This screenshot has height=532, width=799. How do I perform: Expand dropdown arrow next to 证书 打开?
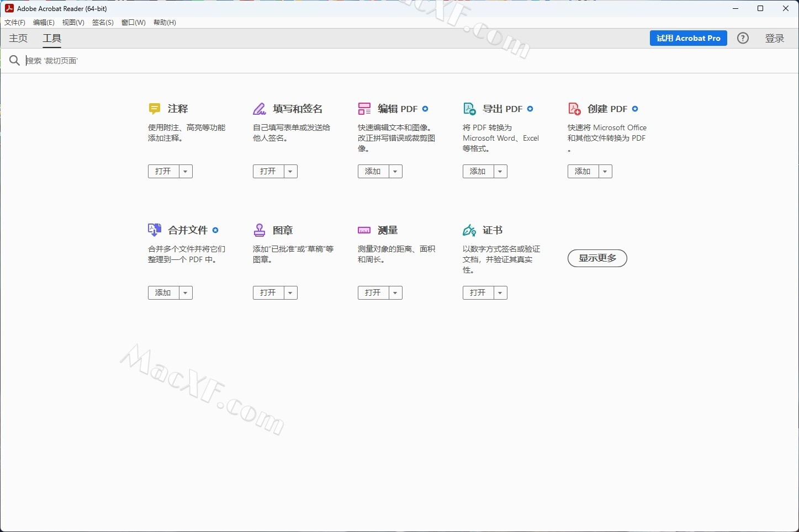(x=500, y=293)
